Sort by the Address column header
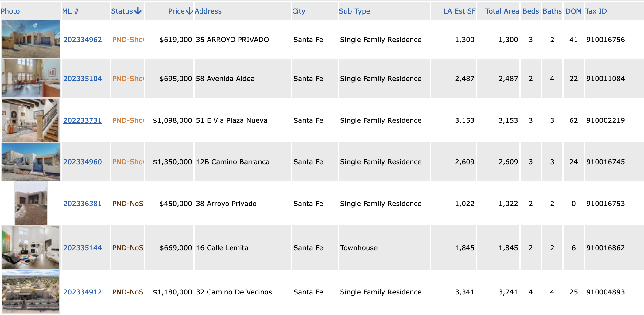The image size is (644, 315). tap(208, 11)
